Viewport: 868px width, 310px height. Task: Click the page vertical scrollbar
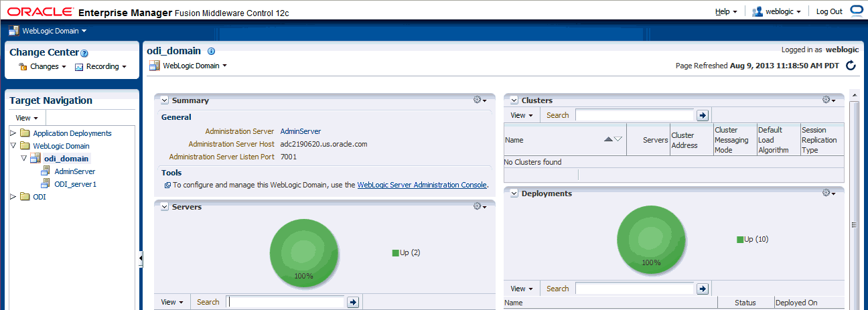(854, 201)
